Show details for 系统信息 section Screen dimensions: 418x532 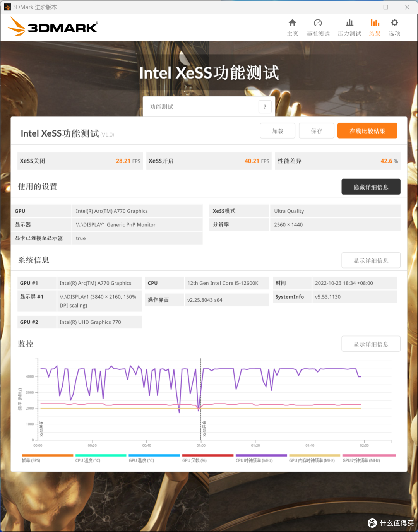(x=371, y=260)
